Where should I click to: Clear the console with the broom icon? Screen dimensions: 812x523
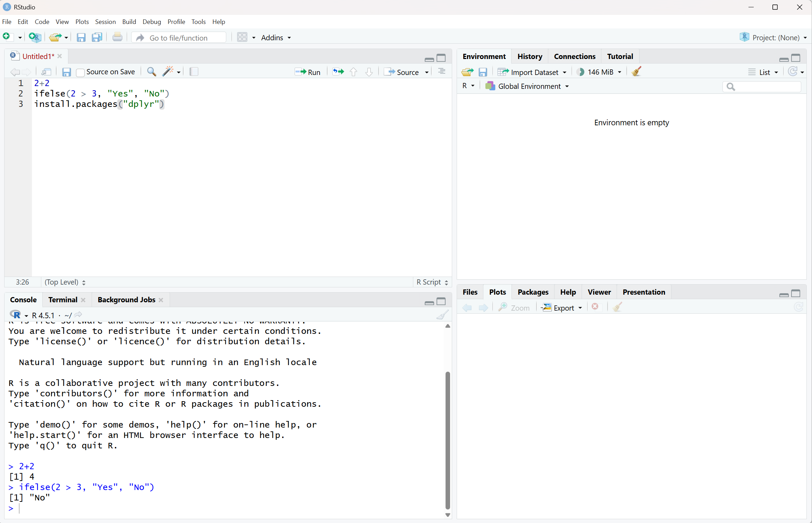tap(442, 315)
